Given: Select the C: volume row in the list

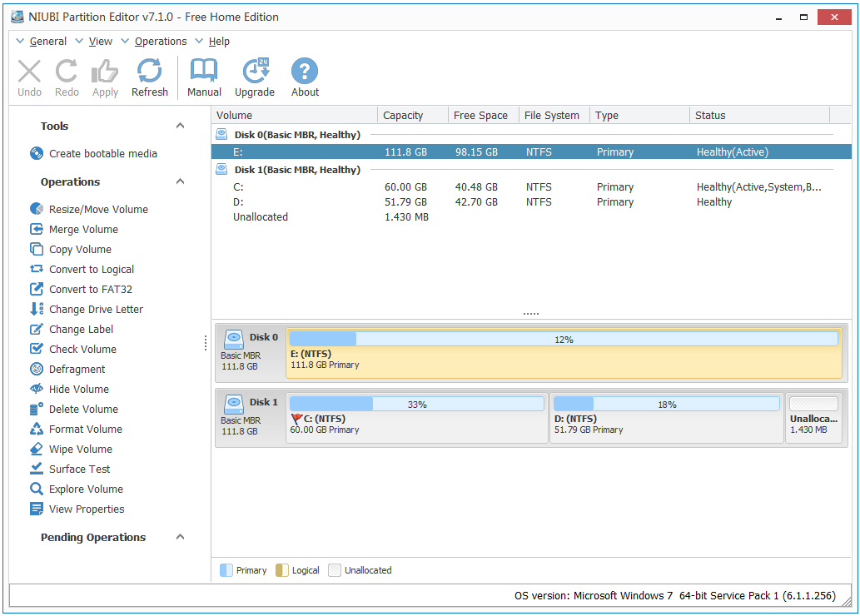Looking at the screenshot, I should (x=531, y=187).
